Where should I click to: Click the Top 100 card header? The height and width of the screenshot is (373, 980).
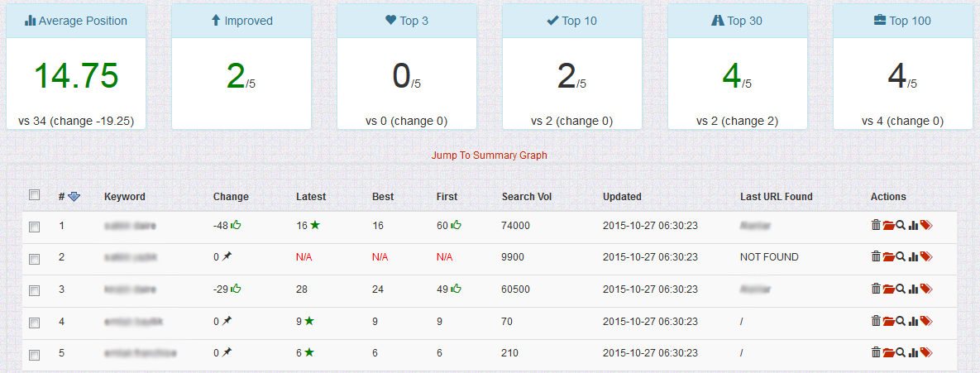click(902, 21)
